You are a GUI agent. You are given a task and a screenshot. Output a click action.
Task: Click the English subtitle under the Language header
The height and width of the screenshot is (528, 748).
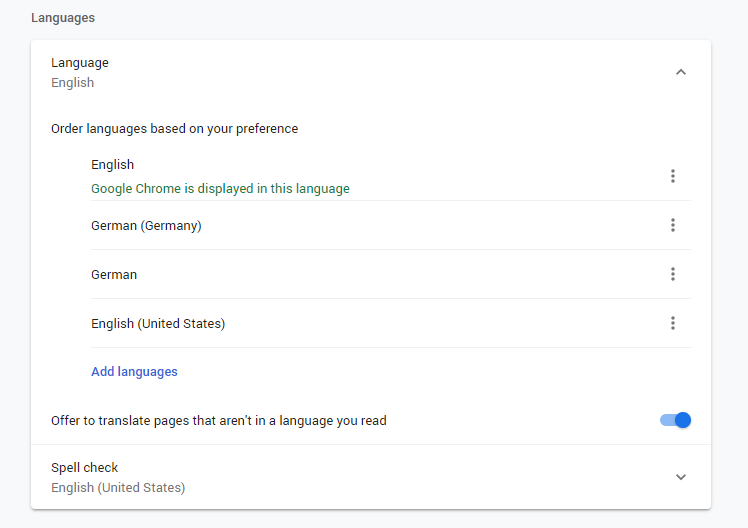tap(72, 83)
